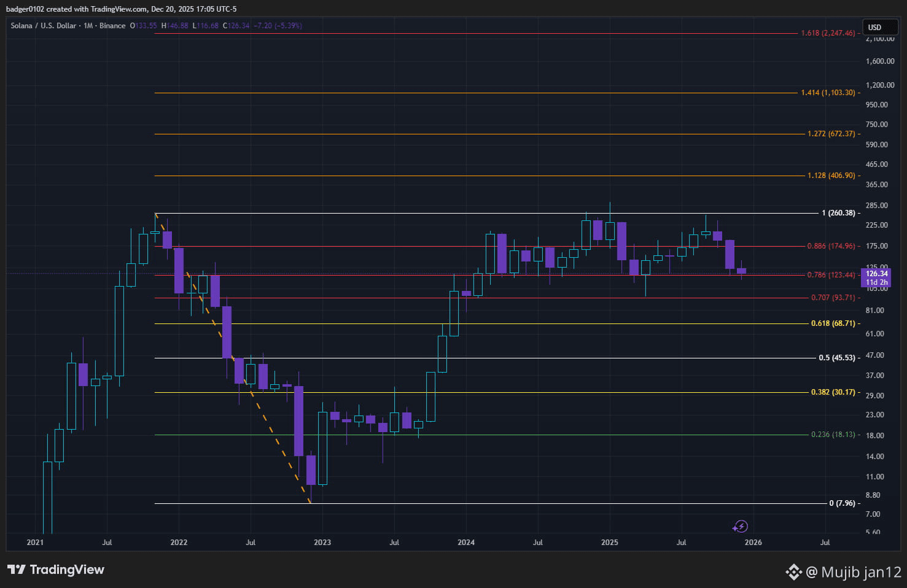Click the 11d 2h bar countdown
Image resolution: width=907 pixels, height=588 pixels.
click(876, 282)
